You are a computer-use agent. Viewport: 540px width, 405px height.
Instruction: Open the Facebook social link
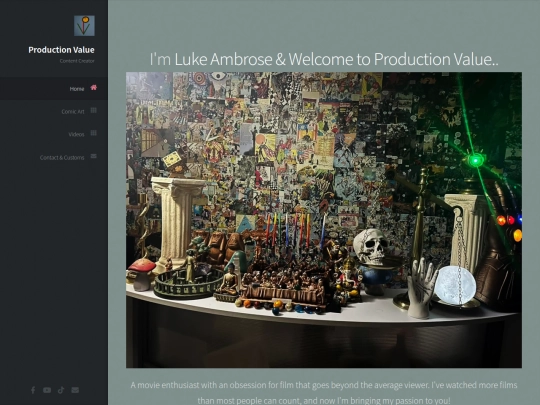point(33,390)
